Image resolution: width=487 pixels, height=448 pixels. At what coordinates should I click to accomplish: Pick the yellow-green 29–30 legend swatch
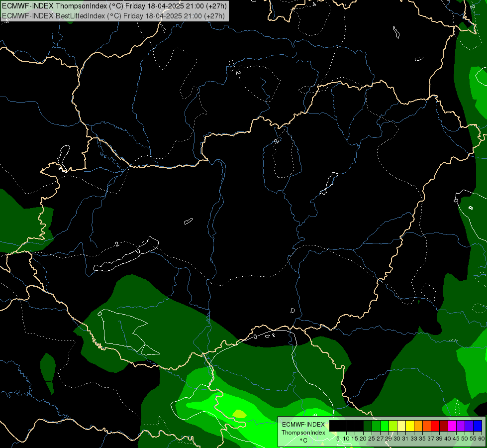pyautogui.click(x=393, y=426)
